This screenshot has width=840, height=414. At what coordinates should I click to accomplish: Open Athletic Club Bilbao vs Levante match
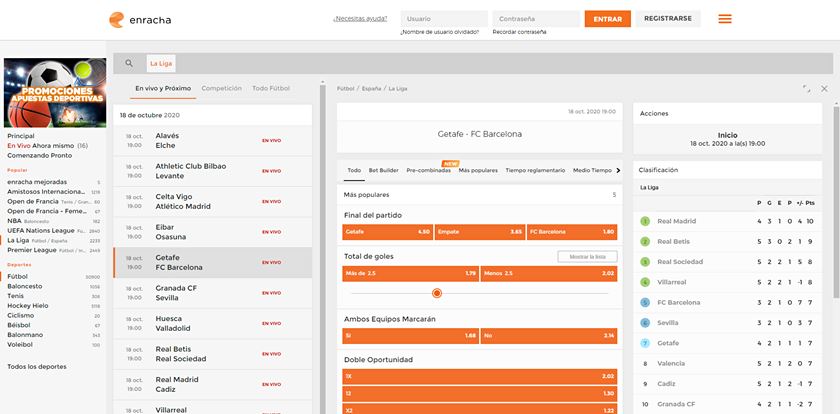tap(213, 171)
